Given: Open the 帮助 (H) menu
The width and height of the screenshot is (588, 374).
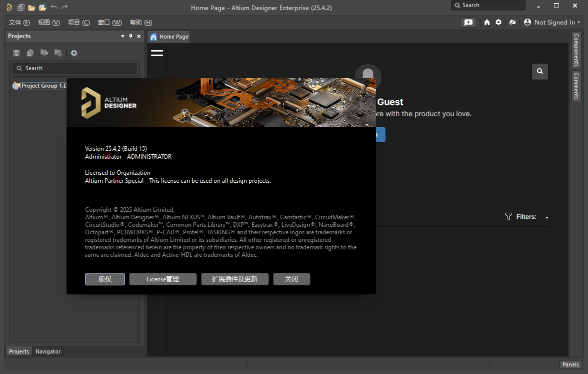Looking at the screenshot, I should tap(141, 23).
